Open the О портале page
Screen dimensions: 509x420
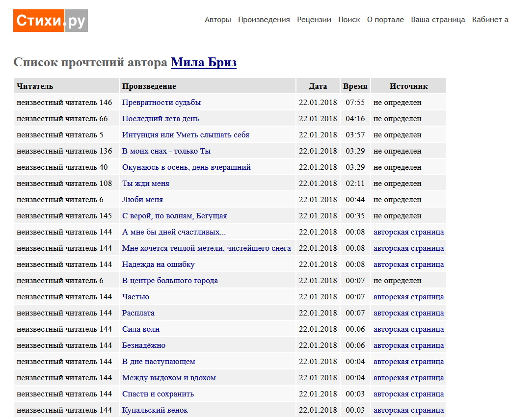click(x=385, y=20)
